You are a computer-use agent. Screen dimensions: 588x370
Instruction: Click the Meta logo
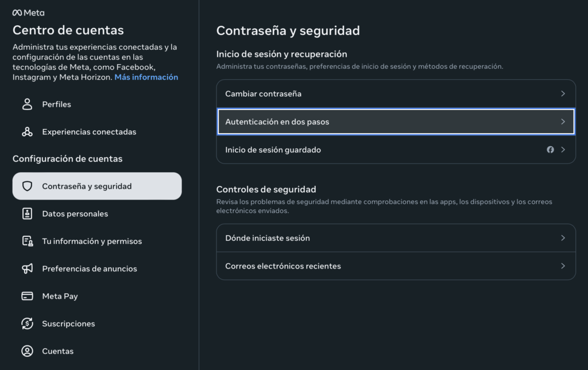coord(28,13)
